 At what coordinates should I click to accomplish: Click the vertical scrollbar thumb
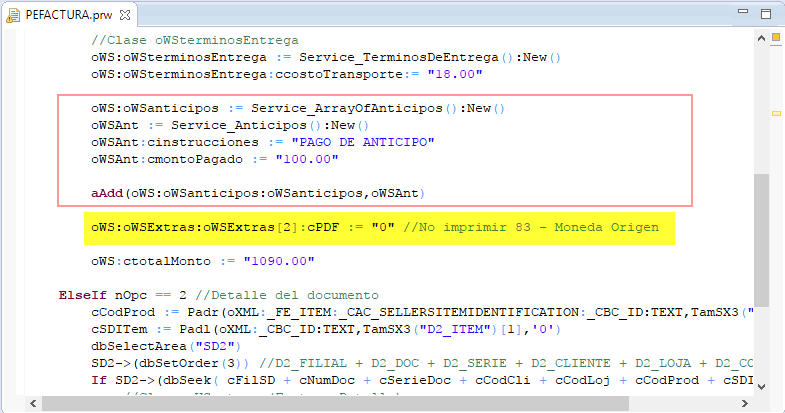coord(761,240)
